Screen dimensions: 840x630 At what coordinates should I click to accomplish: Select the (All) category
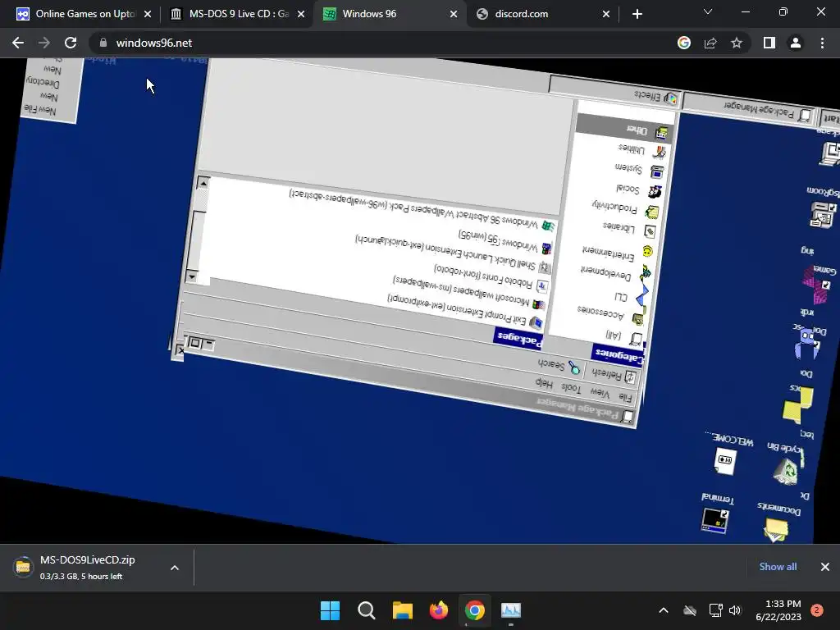(623, 337)
